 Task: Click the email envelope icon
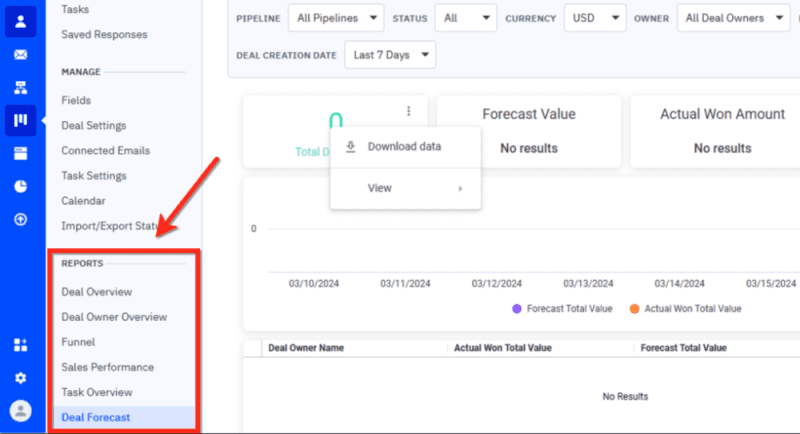click(20, 54)
